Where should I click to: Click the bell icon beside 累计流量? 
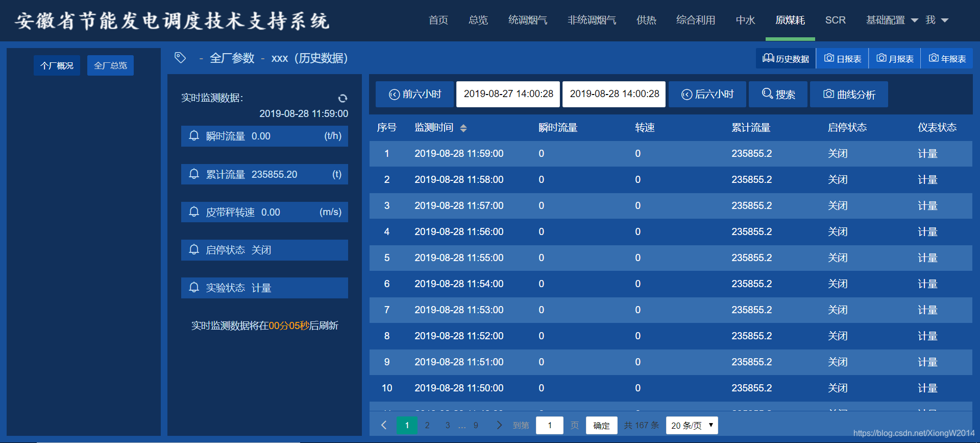point(194,174)
